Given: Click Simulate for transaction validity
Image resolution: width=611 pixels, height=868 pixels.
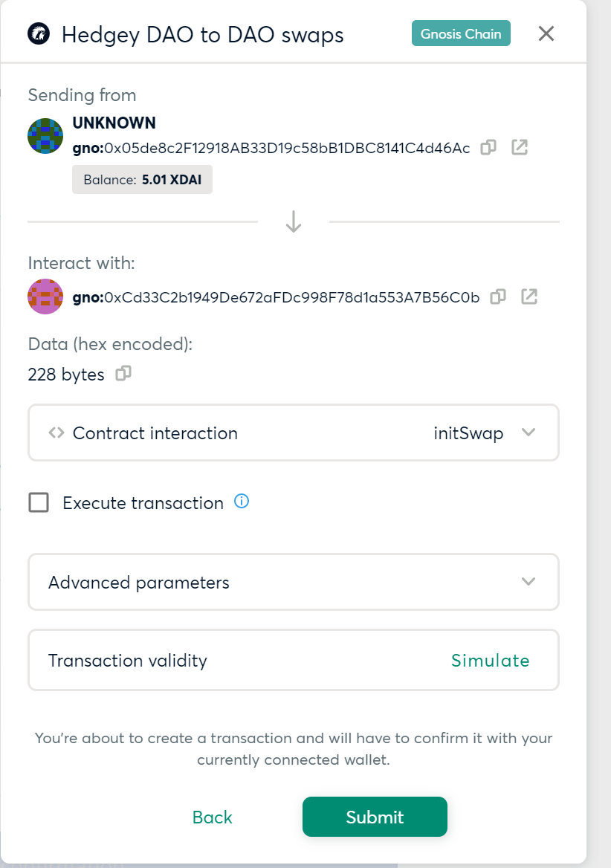Looking at the screenshot, I should point(491,661).
